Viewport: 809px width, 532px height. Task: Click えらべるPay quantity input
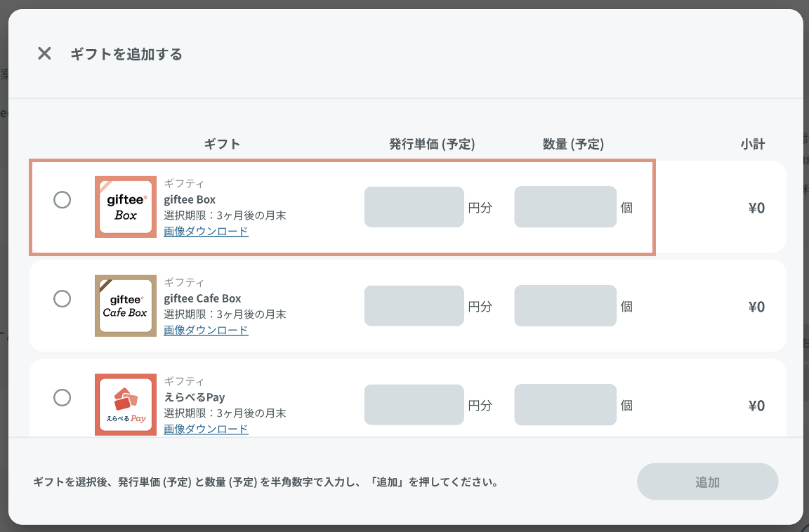(565, 404)
